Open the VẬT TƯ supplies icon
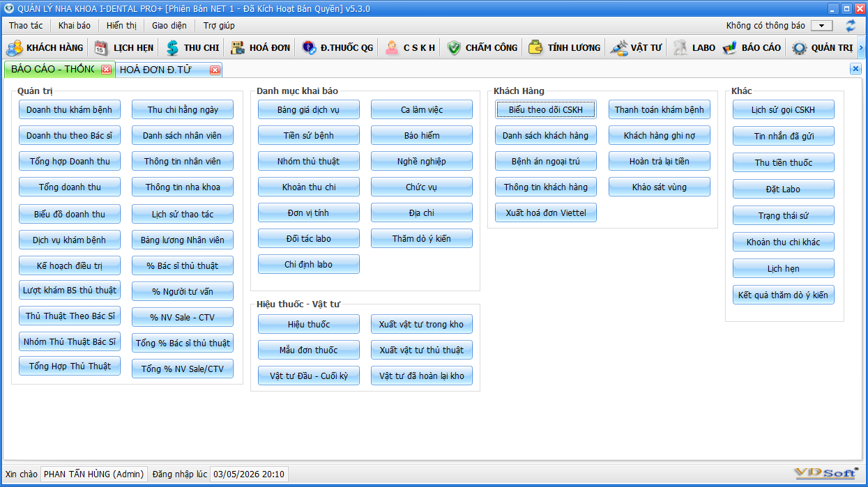Screen dimensions: 868x487 pos(619,48)
